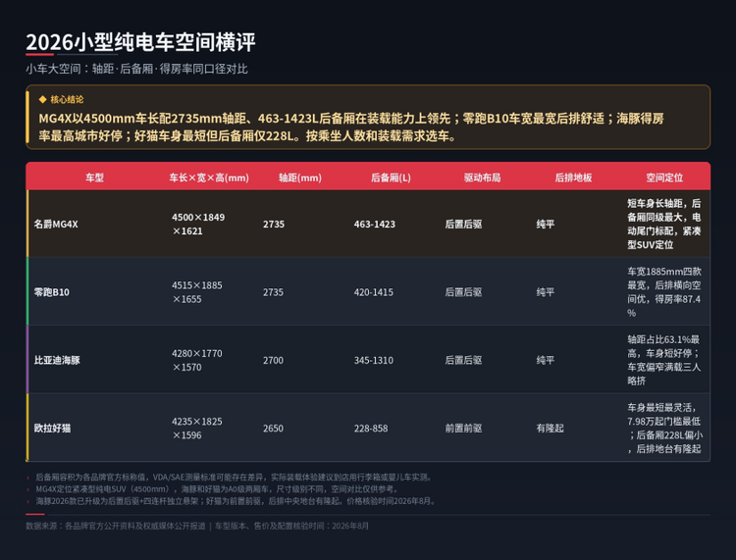The width and height of the screenshot is (736, 560).
Task: Select the 车型 column header
Action: pos(94,178)
